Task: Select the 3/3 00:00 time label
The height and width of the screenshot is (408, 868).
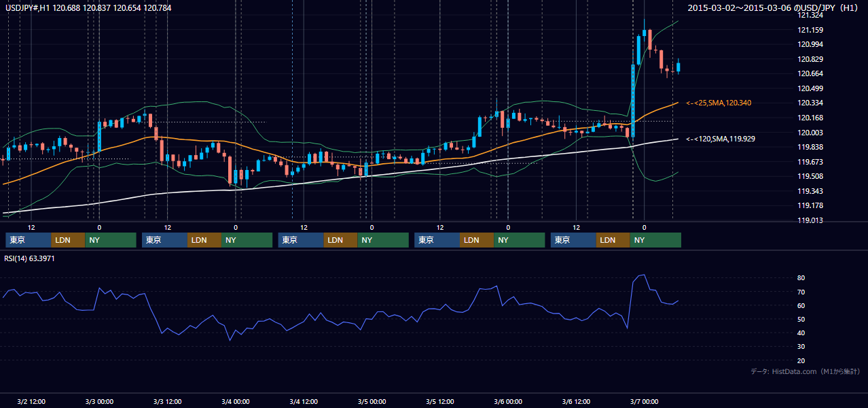Action: (x=99, y=401)
